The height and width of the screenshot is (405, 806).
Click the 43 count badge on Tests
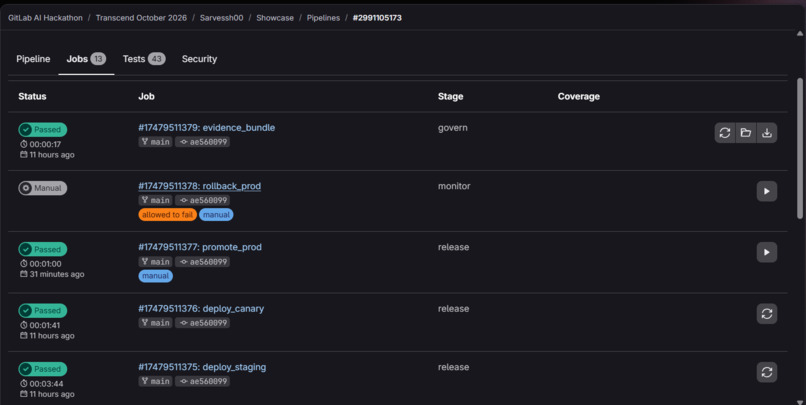pos(156,59)
